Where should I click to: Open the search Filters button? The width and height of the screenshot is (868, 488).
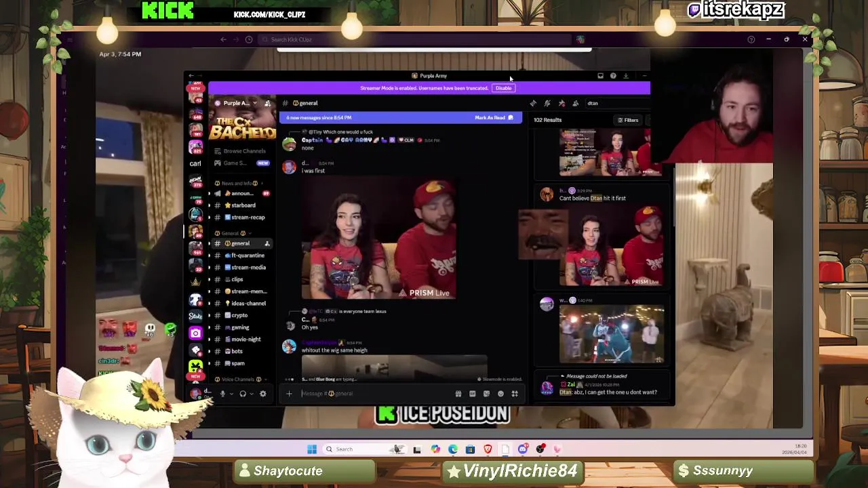click(627, 120)
